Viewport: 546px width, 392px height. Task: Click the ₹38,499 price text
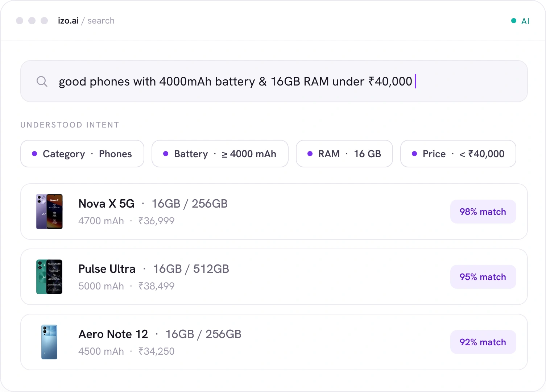[156, 286]
